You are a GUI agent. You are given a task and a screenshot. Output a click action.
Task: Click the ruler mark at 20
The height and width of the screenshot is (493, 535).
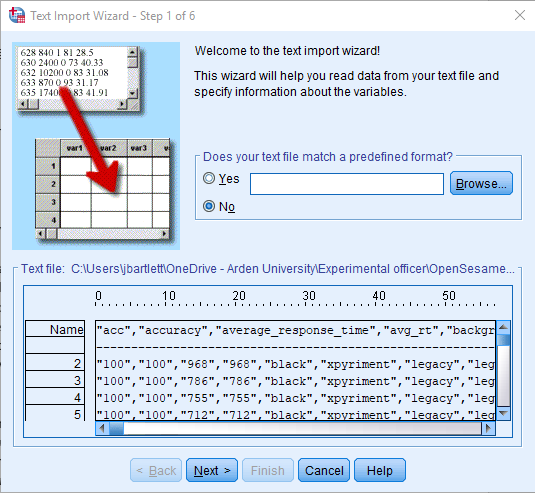click(x=239, y=295)
